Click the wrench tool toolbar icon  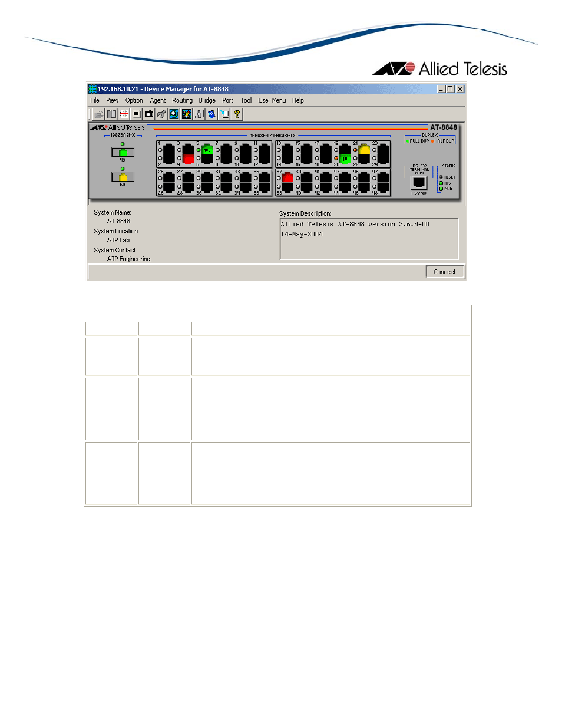tap(161, 114)
